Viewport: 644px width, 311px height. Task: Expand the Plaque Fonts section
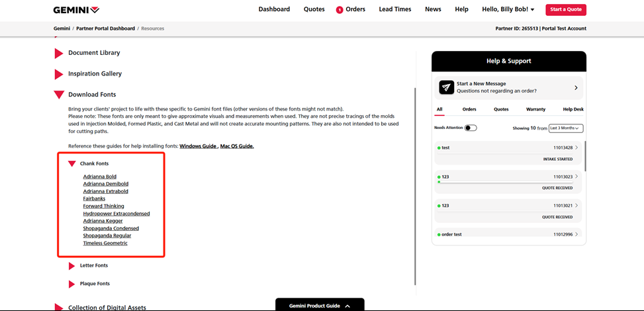72,284
